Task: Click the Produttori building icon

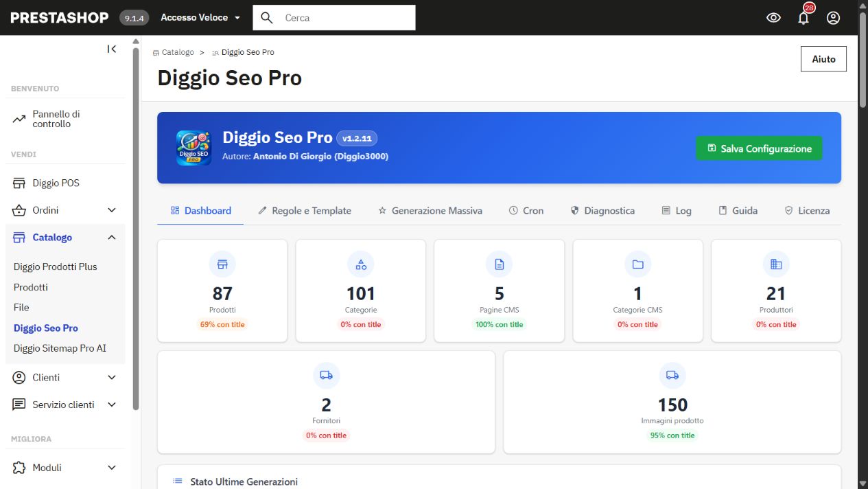Action: pos(776,264)
